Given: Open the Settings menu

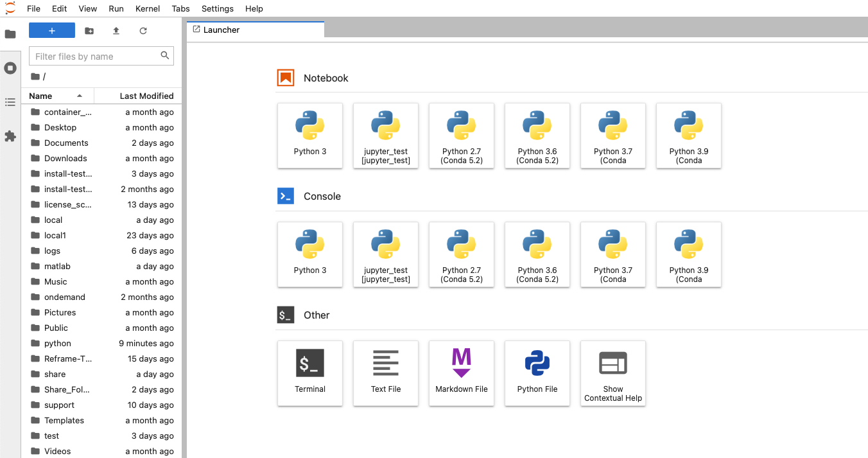Looking at the screenshot, I should (x=218, y=8).
